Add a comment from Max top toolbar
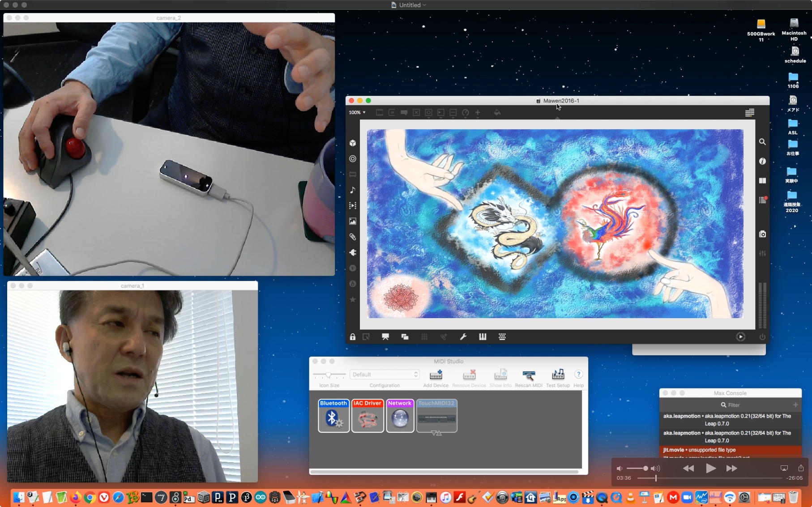This screenshot has width=812, height=507. [x=404, y=113]
